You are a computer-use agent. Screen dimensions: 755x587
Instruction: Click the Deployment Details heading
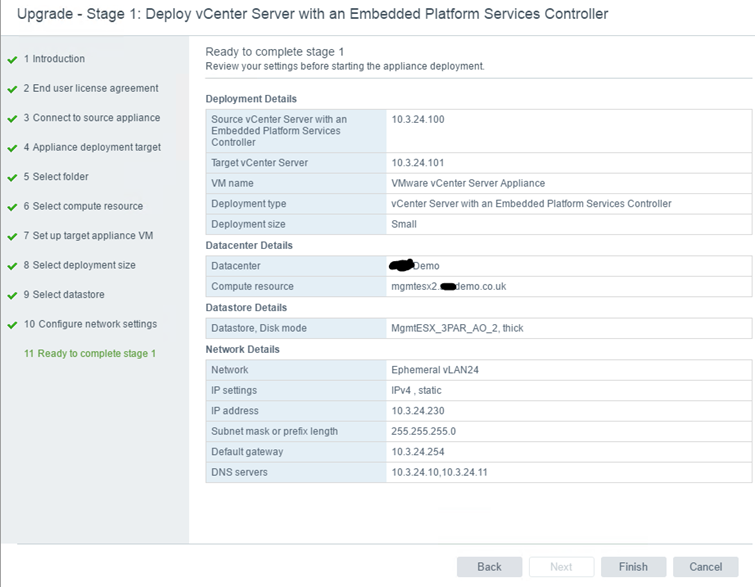point(251,99)
